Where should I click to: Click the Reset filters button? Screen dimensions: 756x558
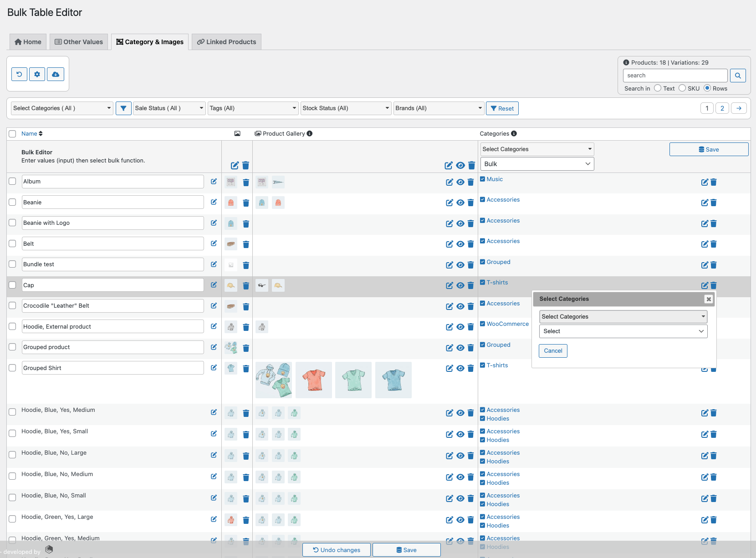pos(502,108)
